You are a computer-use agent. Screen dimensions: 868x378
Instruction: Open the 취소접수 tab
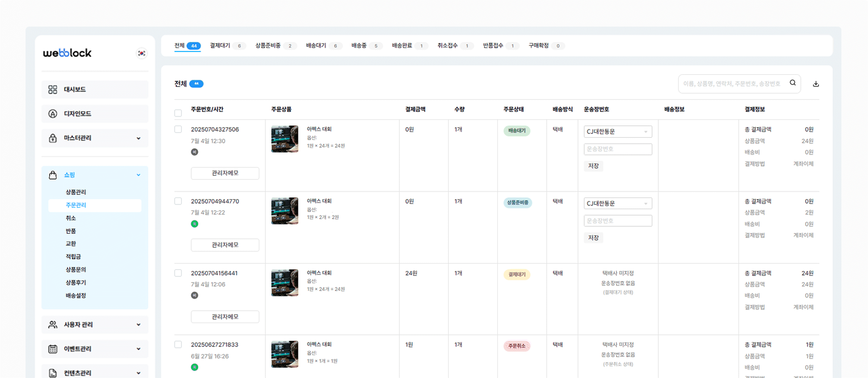[x=447, y=45]
